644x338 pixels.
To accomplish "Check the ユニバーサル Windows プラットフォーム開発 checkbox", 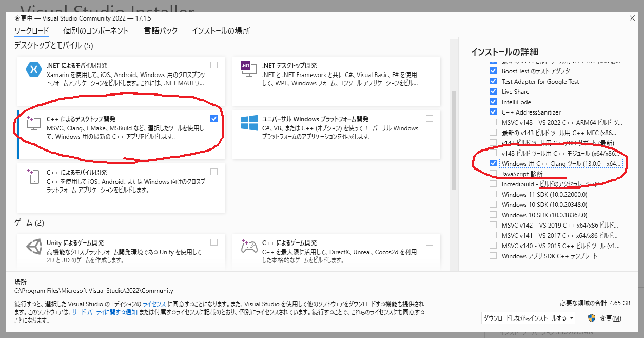I will coord(430,118).
